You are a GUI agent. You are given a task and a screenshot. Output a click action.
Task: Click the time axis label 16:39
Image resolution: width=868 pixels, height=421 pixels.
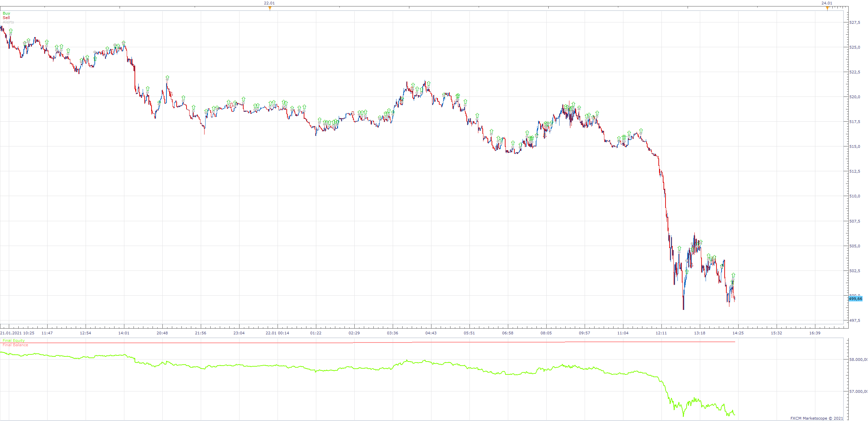[x=815, y=333]
